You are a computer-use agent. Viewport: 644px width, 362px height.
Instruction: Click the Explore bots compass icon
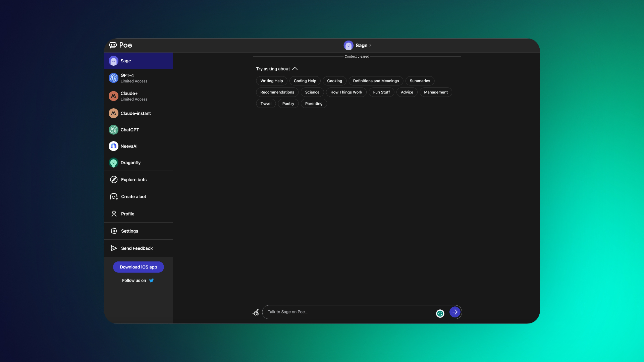coord(114,180)
